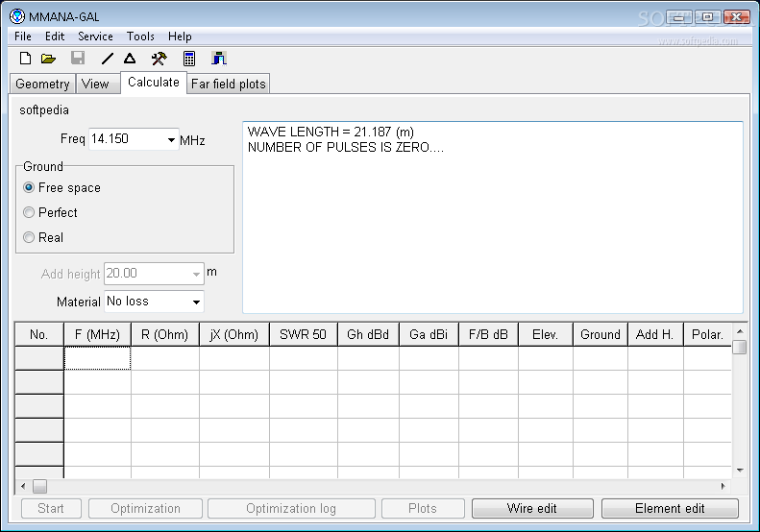Click the Optimization log button
760x532 pixels.
[291, 508]
